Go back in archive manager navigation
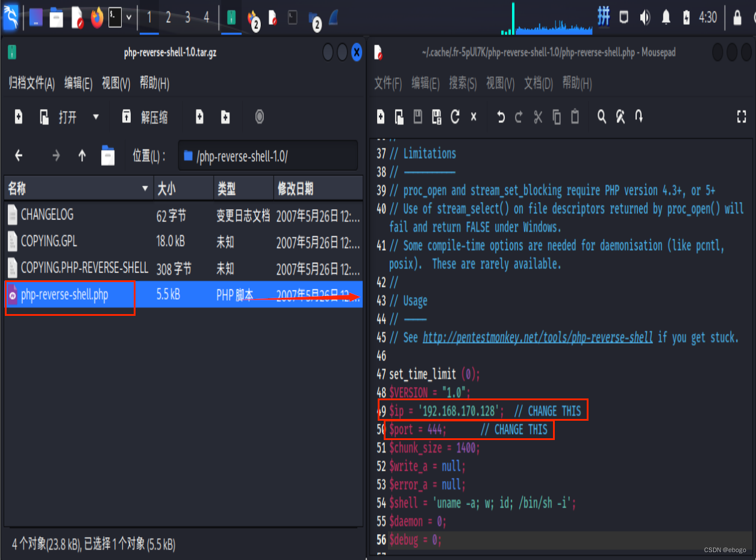The width and height of the screenshot is (756, 560). coord(19,156)
